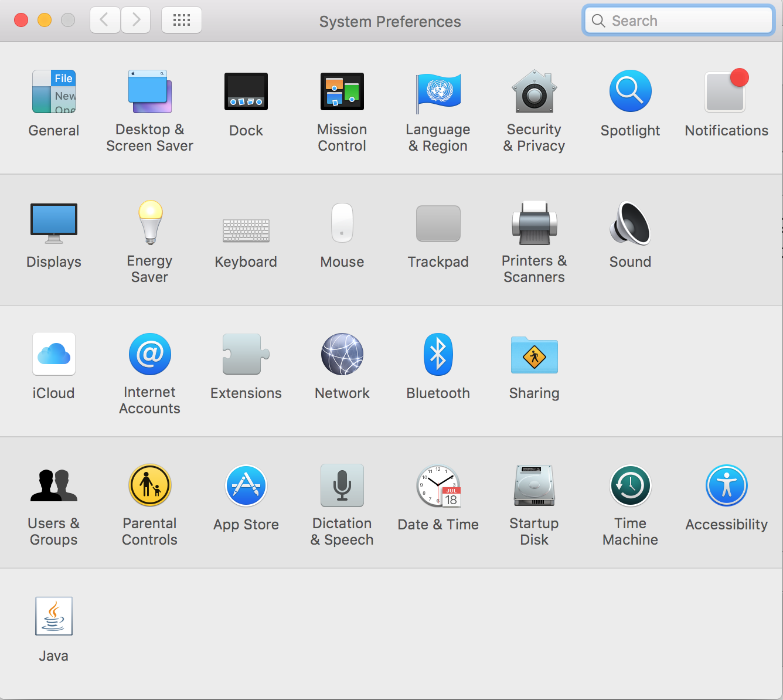
Task: Open the Sharing folder icon
Action: [535, 355]
